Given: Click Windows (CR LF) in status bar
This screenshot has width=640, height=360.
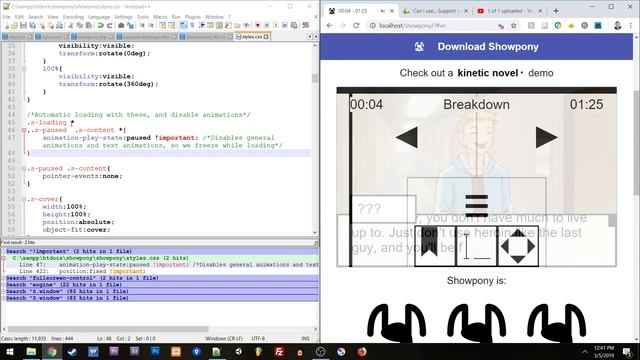Looking at the screenshot, I should (224, 338).
